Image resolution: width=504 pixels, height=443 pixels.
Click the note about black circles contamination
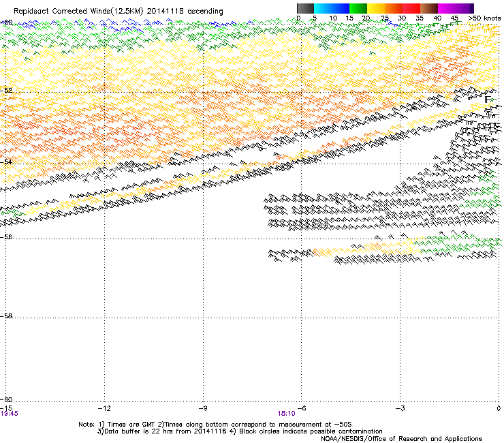click(306, 431)
